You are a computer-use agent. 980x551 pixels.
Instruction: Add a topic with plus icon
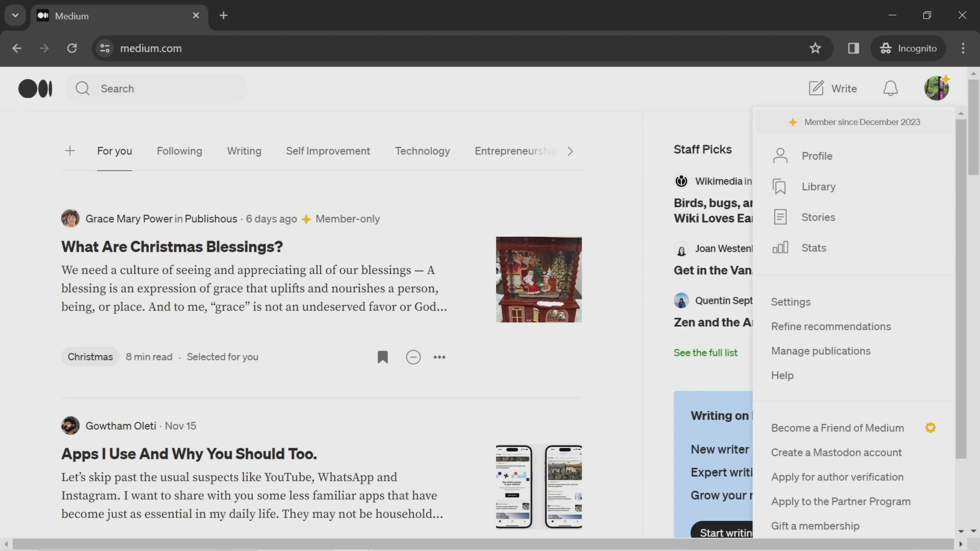click(x=70, y=151)
